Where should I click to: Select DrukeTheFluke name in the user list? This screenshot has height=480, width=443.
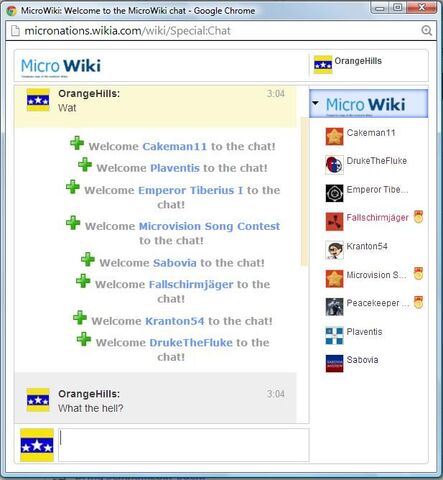click(377, 161)
